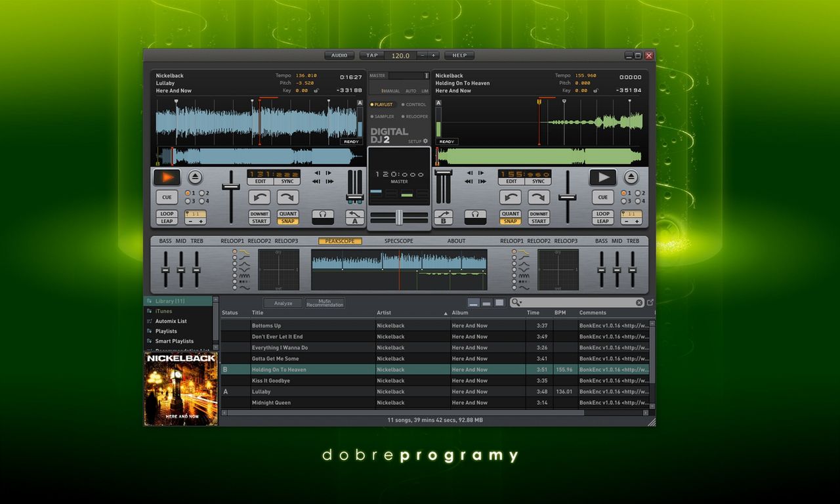
Task: Select cue point 2 on the left deck
Action: [x=201, y=193]
